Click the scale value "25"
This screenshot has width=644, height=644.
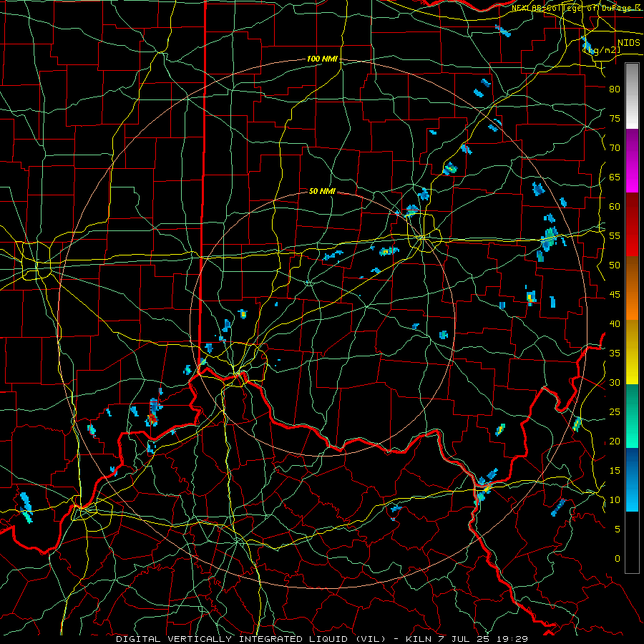tap(615, 412)
